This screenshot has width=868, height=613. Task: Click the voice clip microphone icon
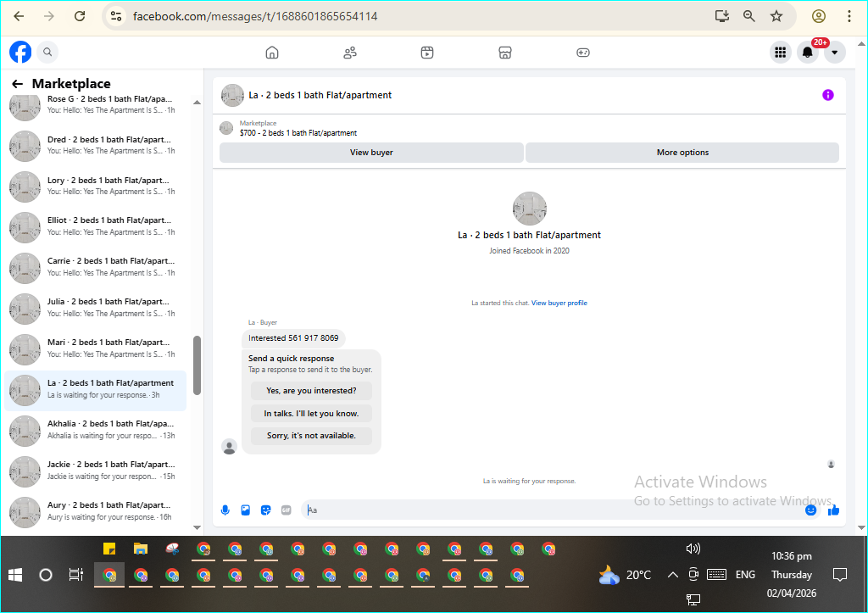coord(225,510)
